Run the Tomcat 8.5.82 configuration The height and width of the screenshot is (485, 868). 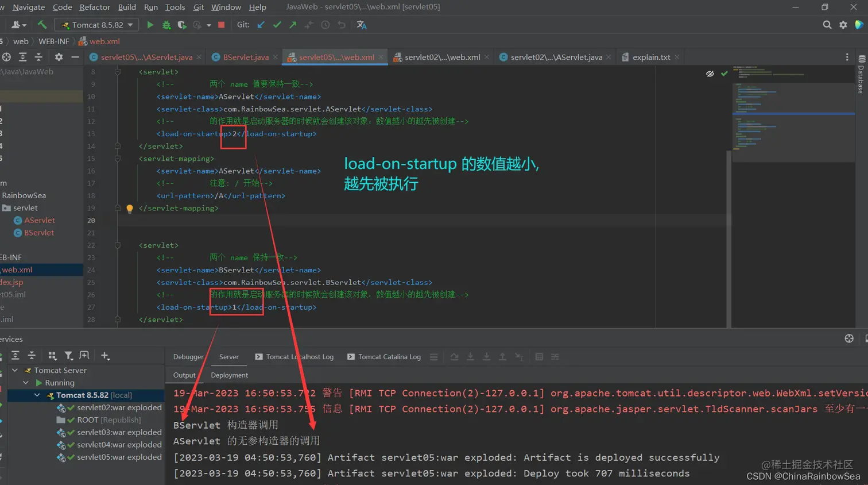click(150, 25)
